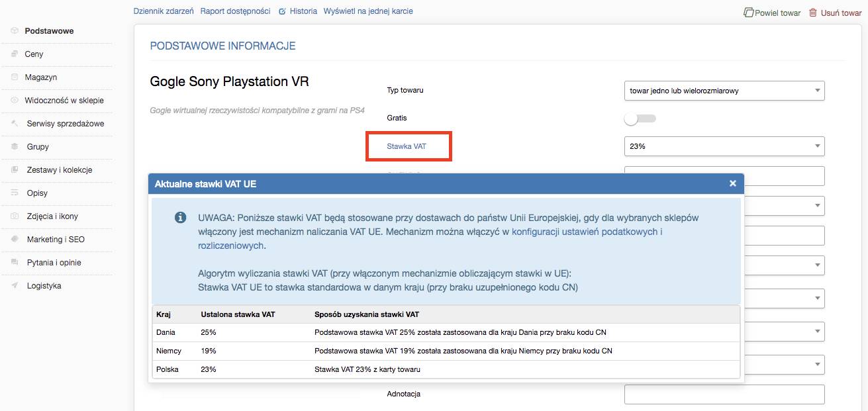
Task: Click the Logistyka sidebar icon
Action: point(15,286)
